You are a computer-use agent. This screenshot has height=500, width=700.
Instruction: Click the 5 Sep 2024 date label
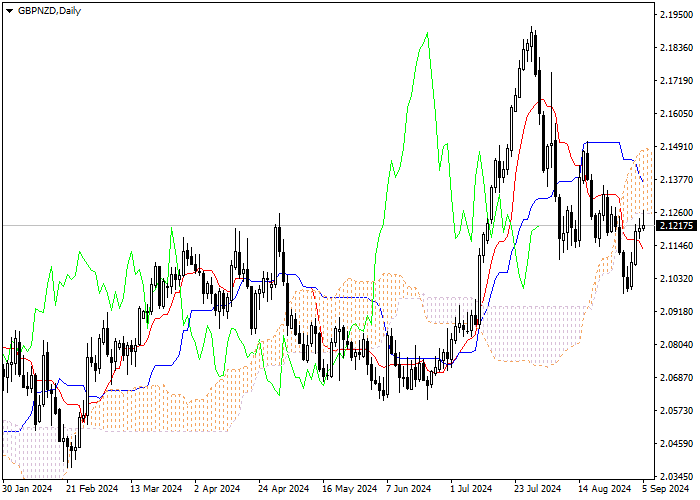coord(666,489)
